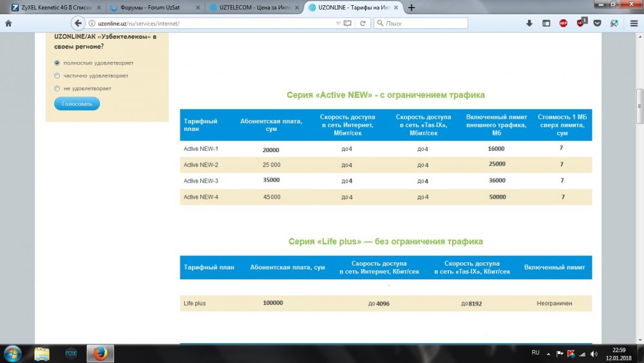The height and width of the screenshot is (363, 644).
Task: Close the UZTELECOM tab
Action: pyautogui.click(x=296, y=7)
